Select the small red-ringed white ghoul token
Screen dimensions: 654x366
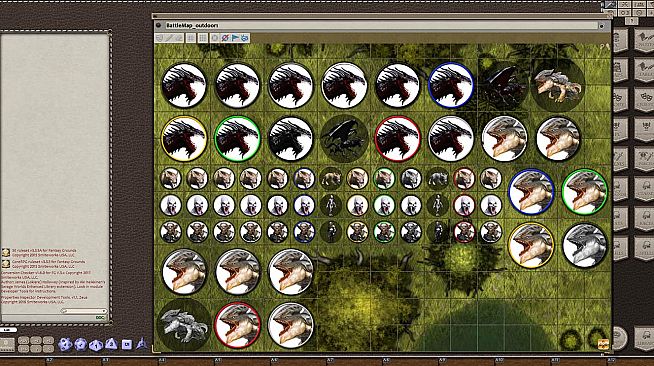click(x=464, y=205)
